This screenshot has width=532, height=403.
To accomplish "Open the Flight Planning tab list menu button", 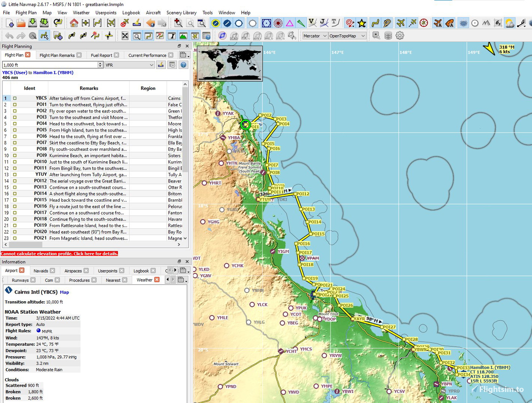I will pyautogui.click(x=184, y=55).
